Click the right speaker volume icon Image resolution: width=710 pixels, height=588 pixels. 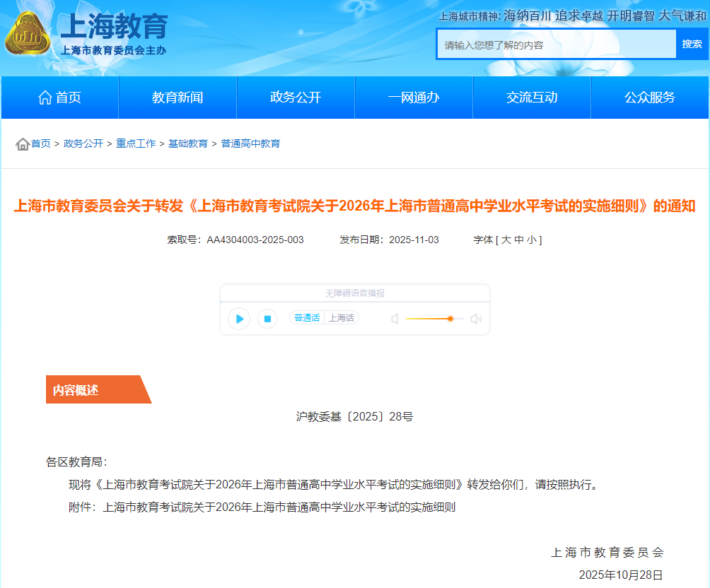pos(476,318)
